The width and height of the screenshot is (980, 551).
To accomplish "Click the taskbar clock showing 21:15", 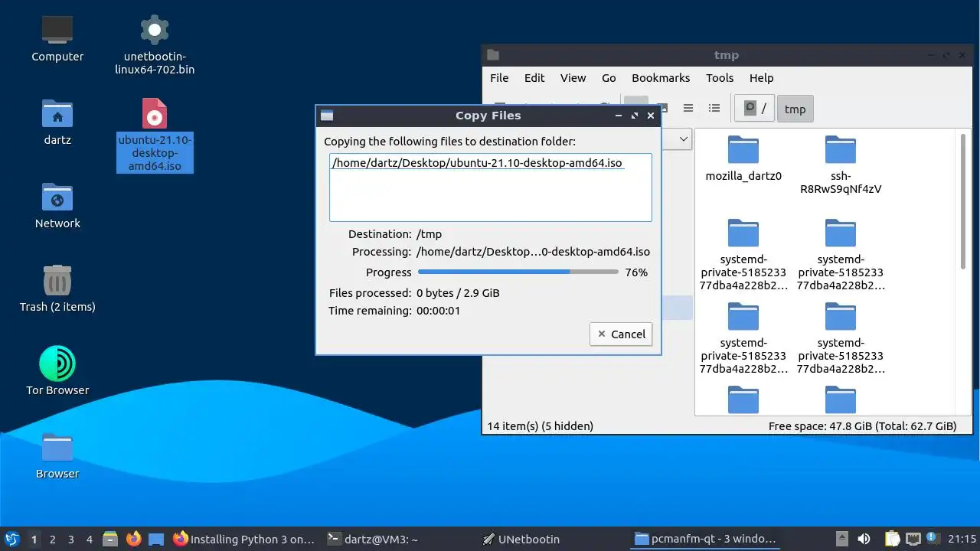I will [x=962, y=539].
